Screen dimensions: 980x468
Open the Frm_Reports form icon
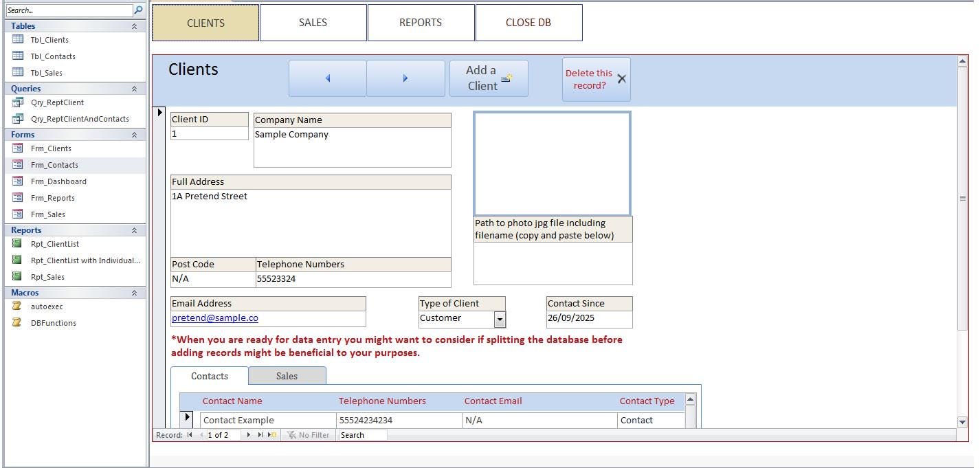coord(18,197)
